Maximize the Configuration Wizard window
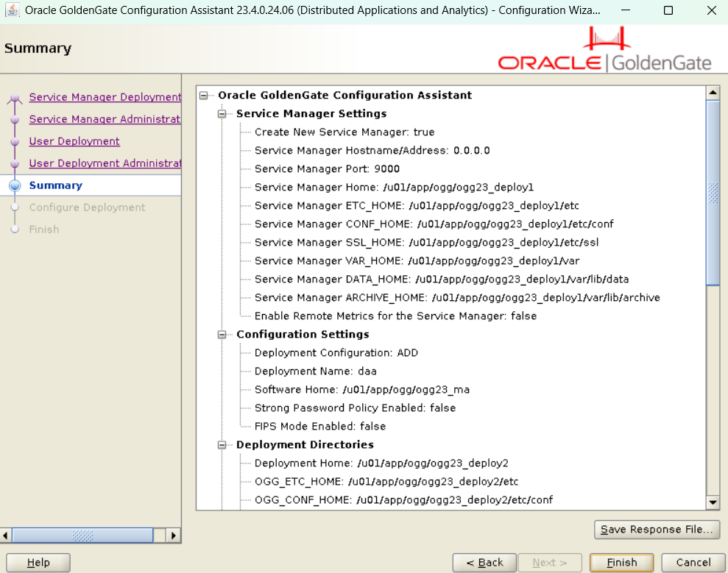This screenshot has width=728, height=573. (x=668, y=10)
